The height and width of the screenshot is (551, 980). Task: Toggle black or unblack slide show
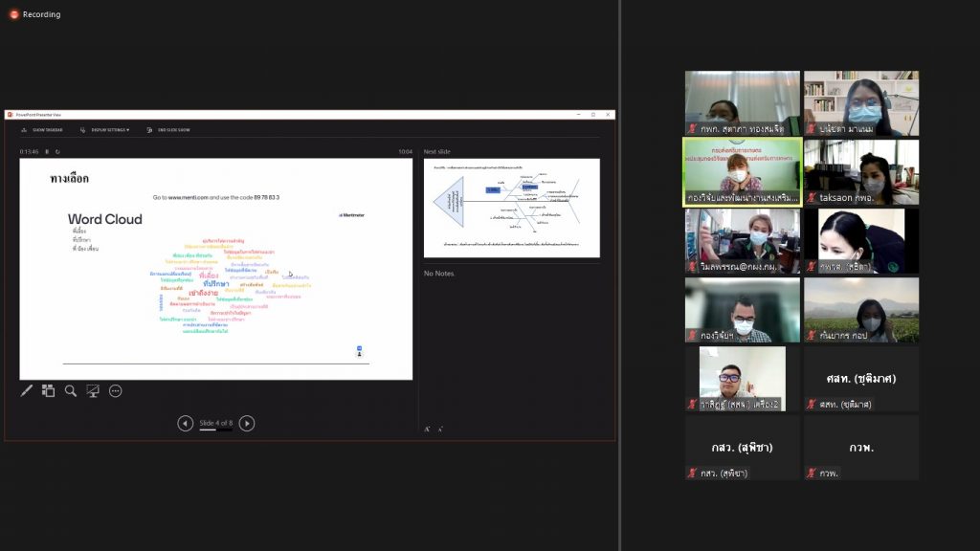tap(93, 390)
